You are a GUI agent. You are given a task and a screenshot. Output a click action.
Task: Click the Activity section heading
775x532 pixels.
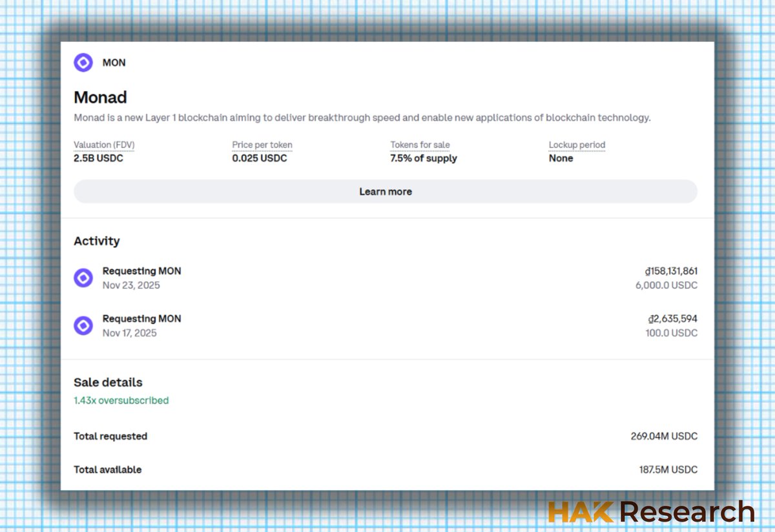click(97, 241)
